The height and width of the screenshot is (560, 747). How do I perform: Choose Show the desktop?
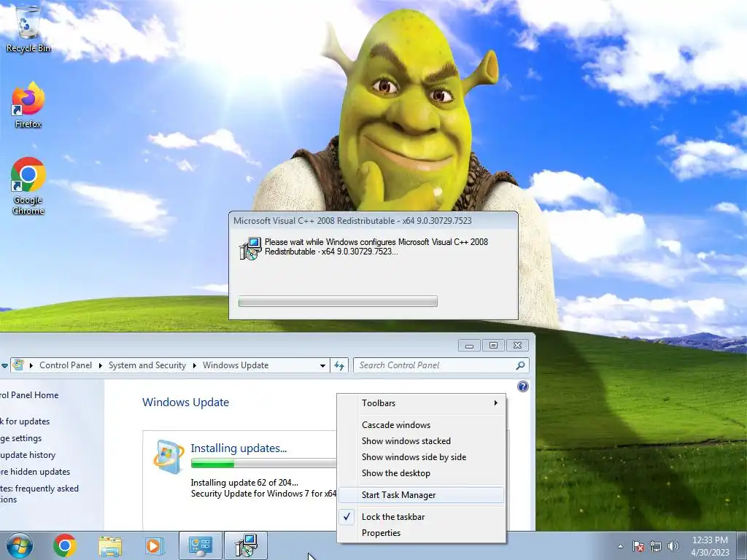tap(422, 473)
